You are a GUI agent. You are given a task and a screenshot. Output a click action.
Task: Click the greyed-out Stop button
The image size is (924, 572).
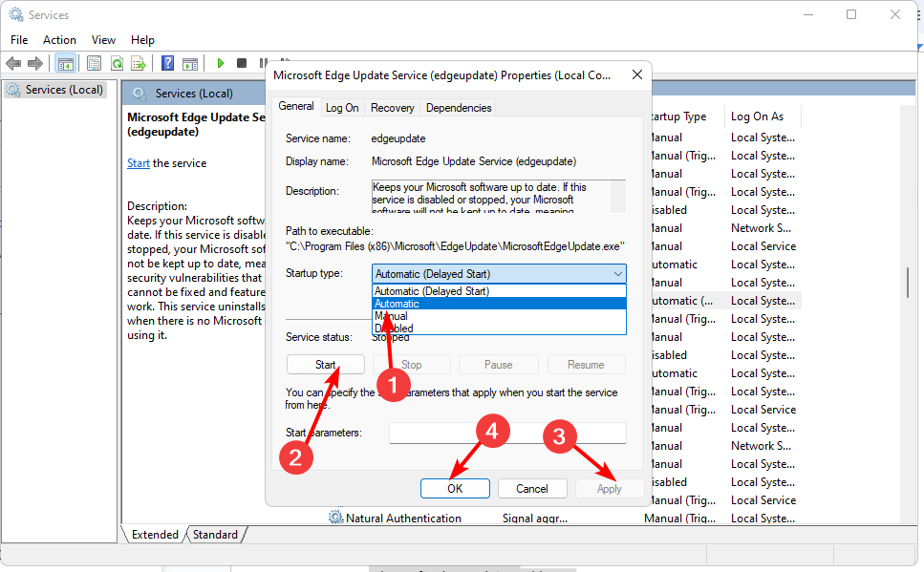(x=411, y=365)
